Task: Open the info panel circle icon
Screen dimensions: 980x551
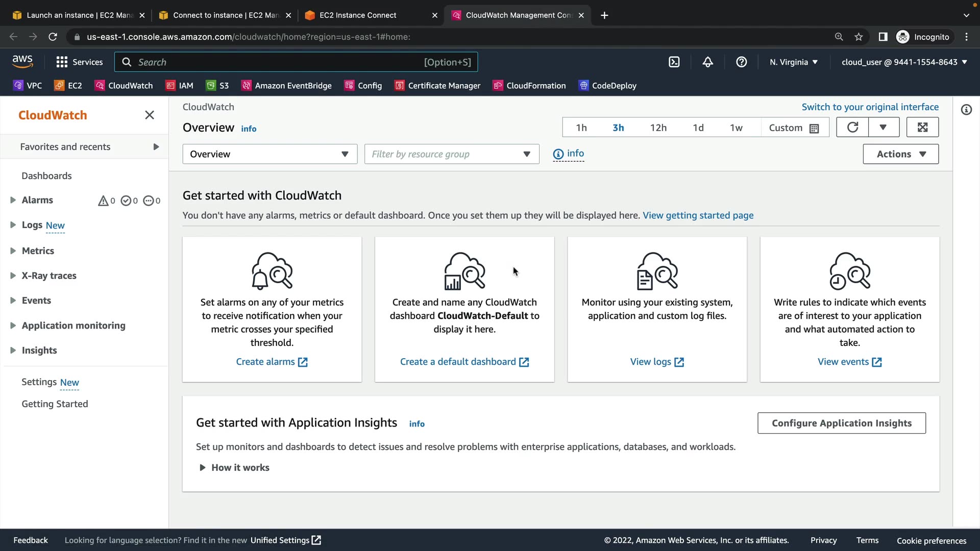Action: 966,110
